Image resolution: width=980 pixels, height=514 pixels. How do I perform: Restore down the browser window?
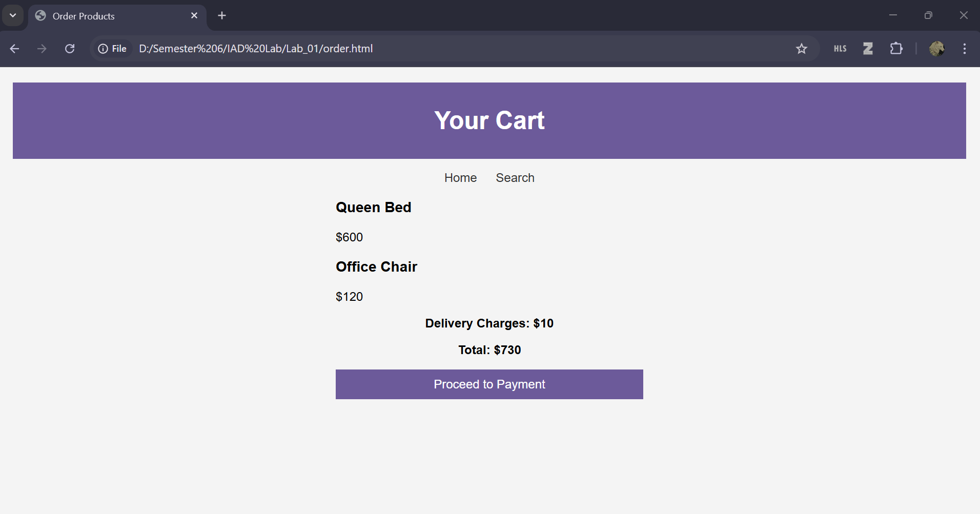tap(929, 15)
